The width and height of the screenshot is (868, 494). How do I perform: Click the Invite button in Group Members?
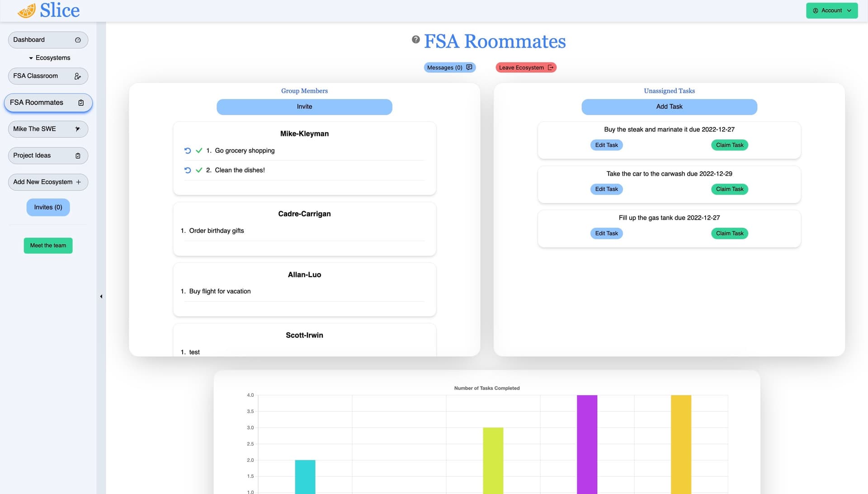pos(304,107)
